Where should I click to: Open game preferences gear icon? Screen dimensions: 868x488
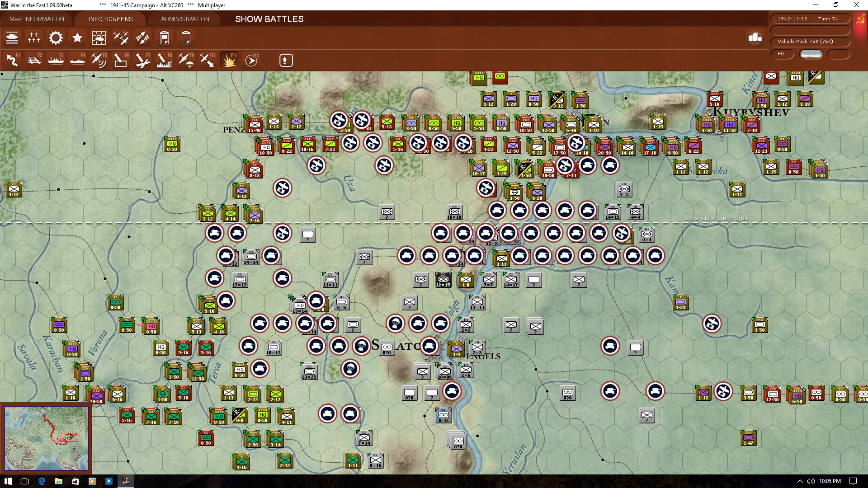pyautogui.click(x=56, y=38)
